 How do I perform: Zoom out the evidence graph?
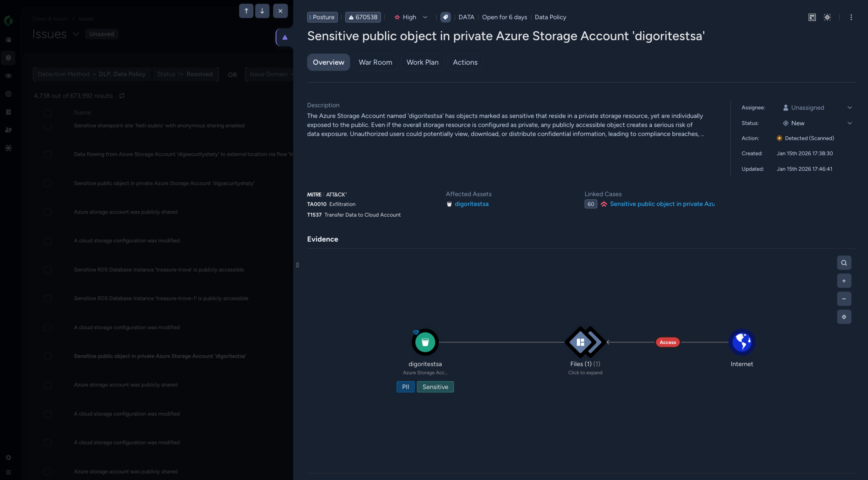click(844, 299)
